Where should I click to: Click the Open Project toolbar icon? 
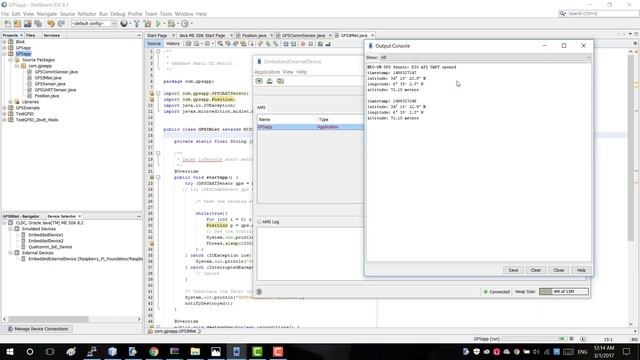point(28,24)
